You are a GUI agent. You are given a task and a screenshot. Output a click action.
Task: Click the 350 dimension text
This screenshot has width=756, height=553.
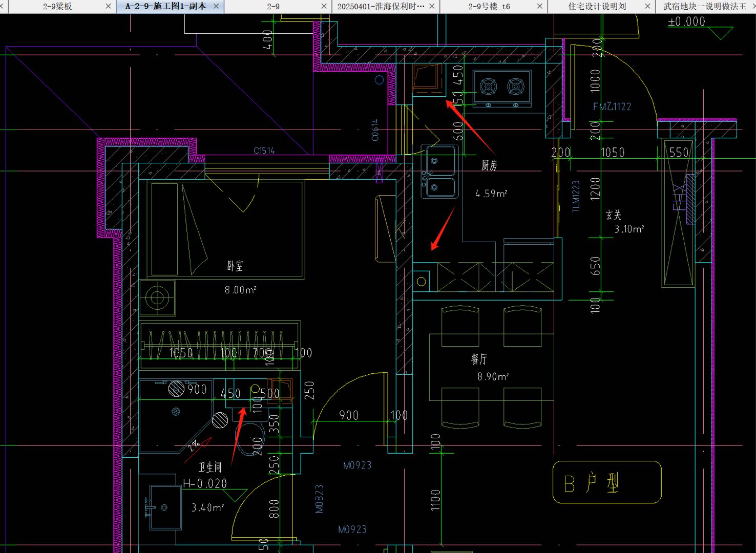click(x=274, y=423)
